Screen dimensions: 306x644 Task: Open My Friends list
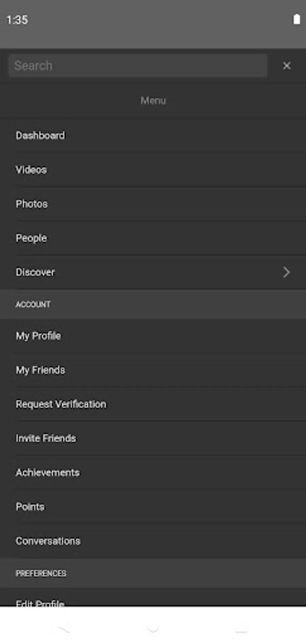point(153,370)
